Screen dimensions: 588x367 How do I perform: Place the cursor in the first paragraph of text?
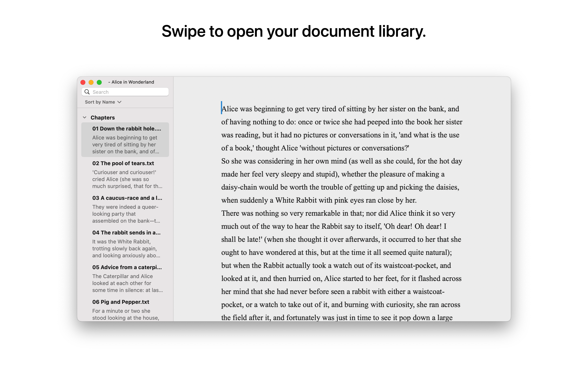340,128
